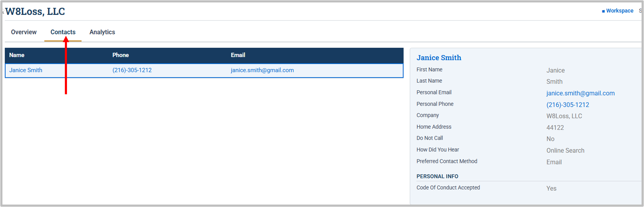Sort by the Email column header
This screenshot has width=644, height=207.
point(238,55)
